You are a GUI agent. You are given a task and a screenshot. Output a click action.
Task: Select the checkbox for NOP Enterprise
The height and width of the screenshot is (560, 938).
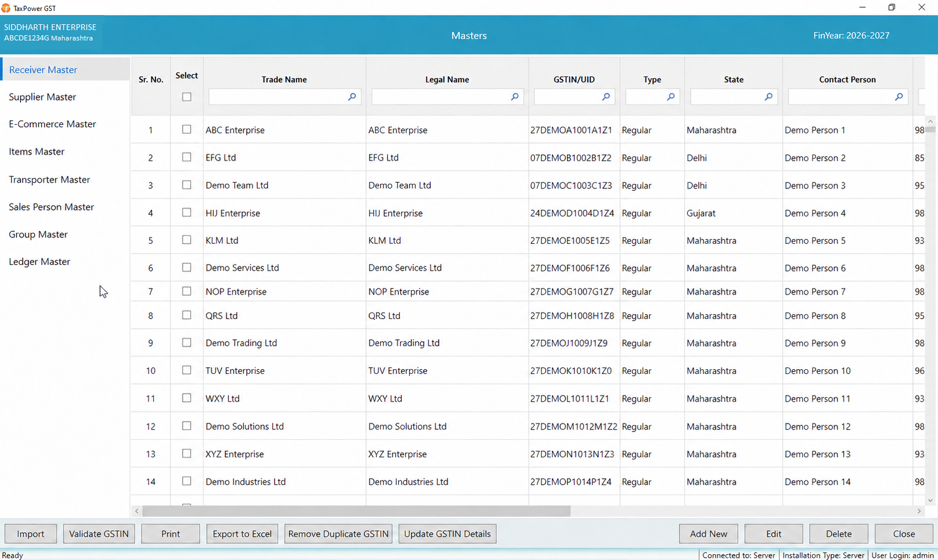pos(187,291)
